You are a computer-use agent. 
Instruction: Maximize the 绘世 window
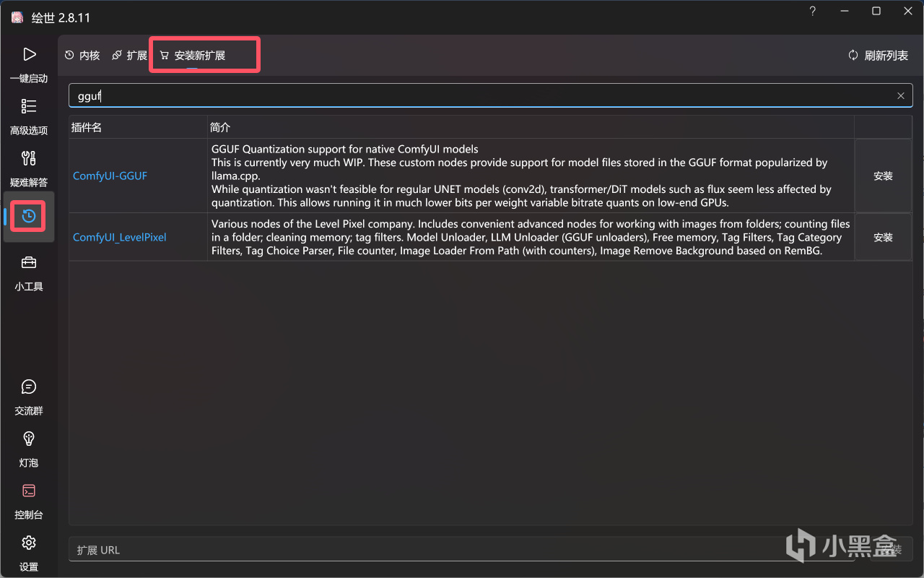coord(876,12)
